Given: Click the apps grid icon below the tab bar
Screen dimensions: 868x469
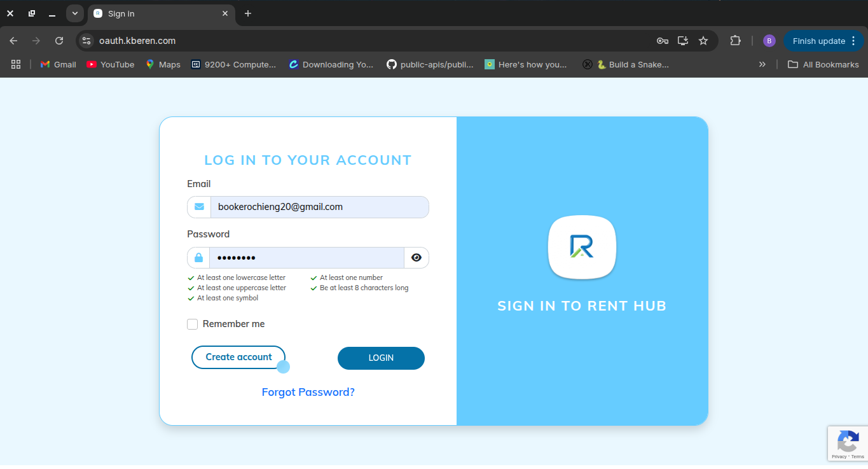Looking at the screenshot, I should coord(15,64).
